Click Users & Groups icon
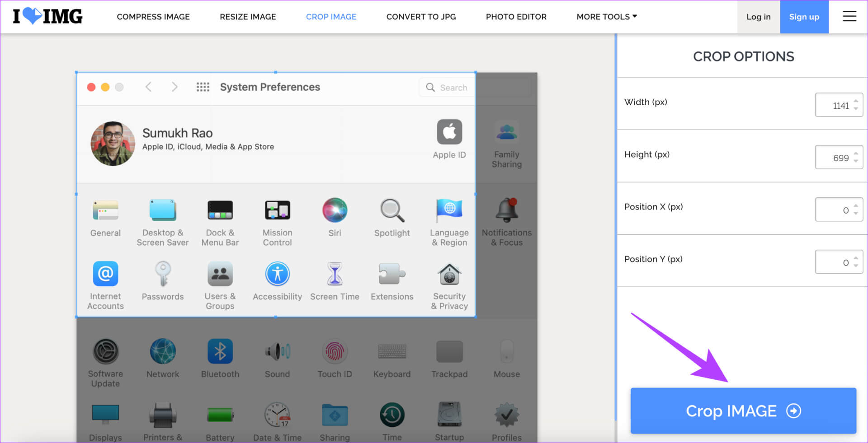The height and width of the screenshot is (443, 868). 220,274
